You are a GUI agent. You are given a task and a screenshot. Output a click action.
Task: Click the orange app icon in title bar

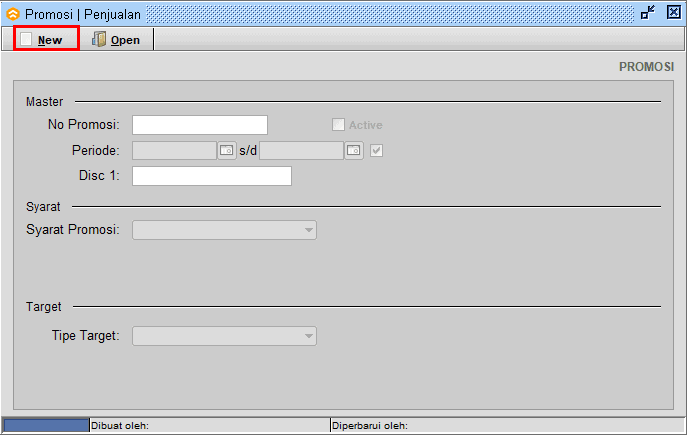coord(13,13)
